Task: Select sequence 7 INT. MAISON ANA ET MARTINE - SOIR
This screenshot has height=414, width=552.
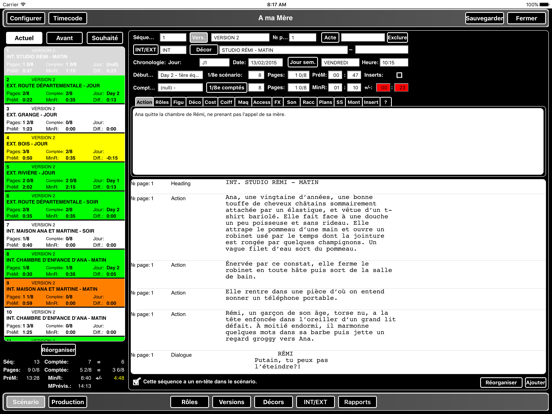Action: point(64,235)
